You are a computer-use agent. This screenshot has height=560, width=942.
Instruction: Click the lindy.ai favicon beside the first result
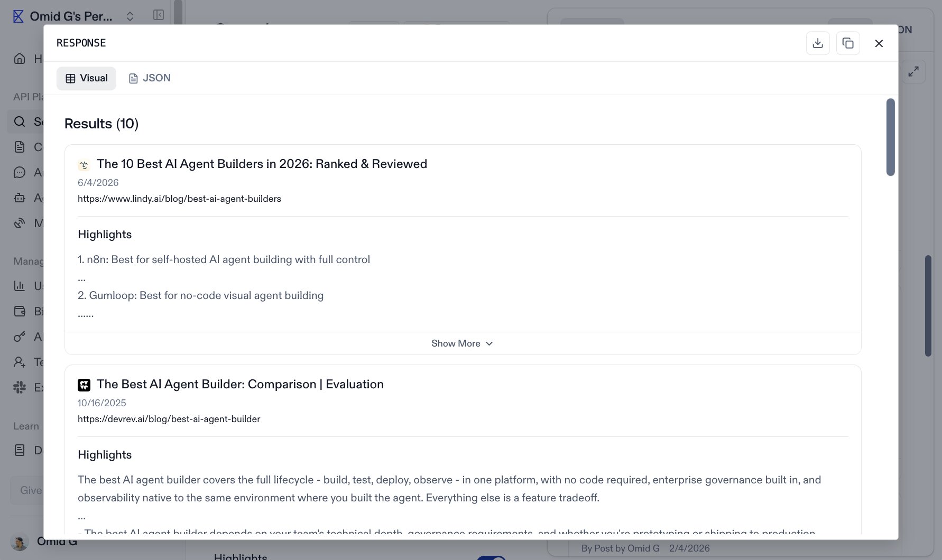(84, 165)
